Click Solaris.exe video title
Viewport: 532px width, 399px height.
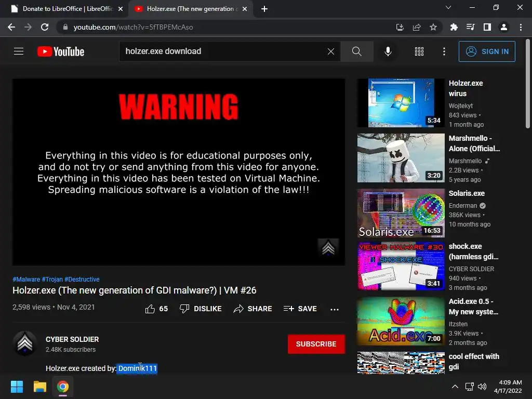[467, 193]
